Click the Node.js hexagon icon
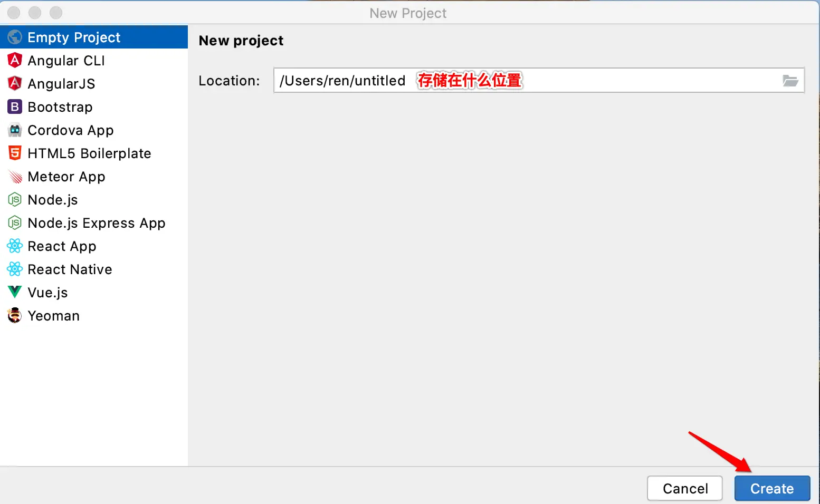This screenshot has height=504, width=820. tap(15, 199)
